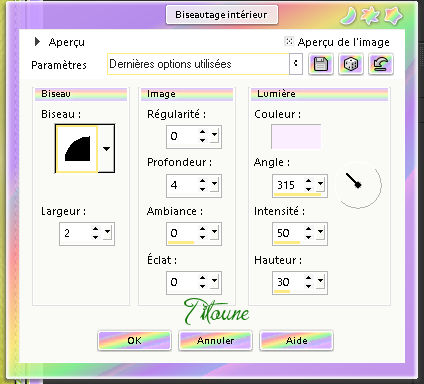Toggle the Aperçu de l'image checkbox
424x384 pixels.
click(289, 41)
